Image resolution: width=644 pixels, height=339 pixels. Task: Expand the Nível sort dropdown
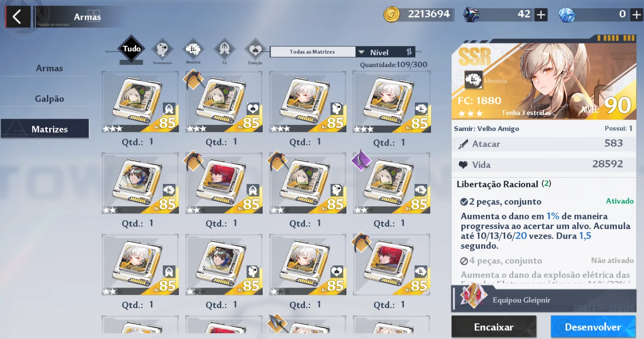point(379,52)
